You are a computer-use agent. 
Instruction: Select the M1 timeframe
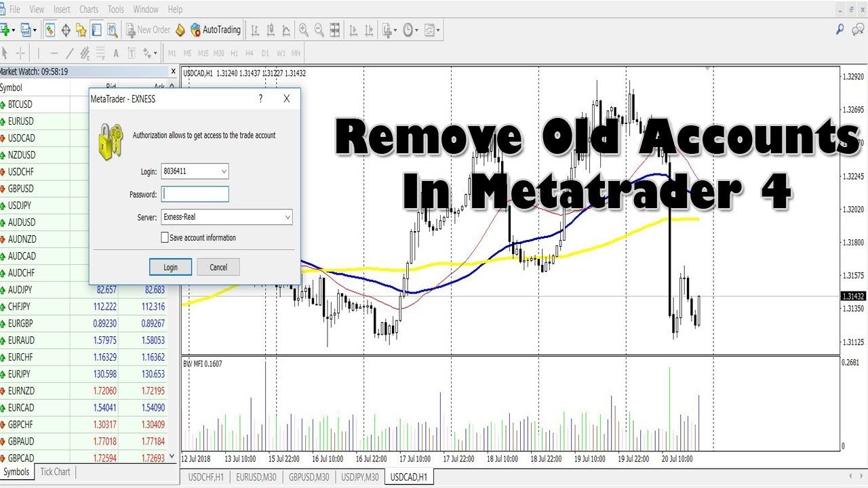[172, 53]
